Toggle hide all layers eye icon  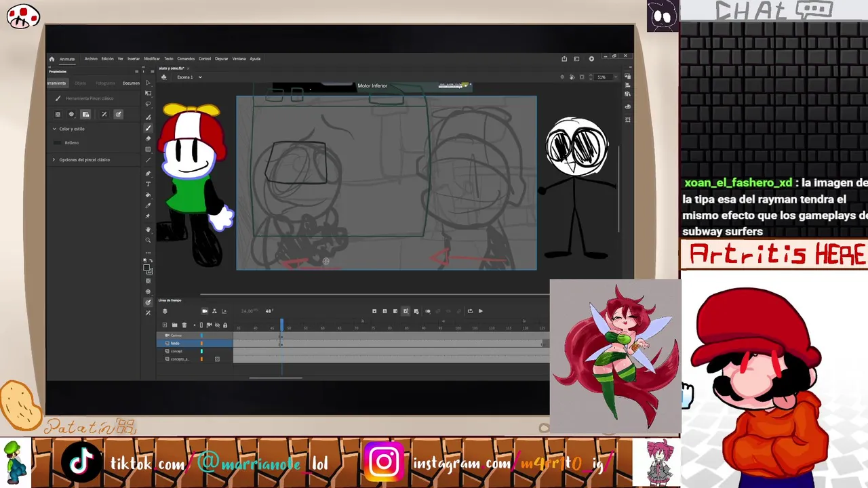pos(217,325)
